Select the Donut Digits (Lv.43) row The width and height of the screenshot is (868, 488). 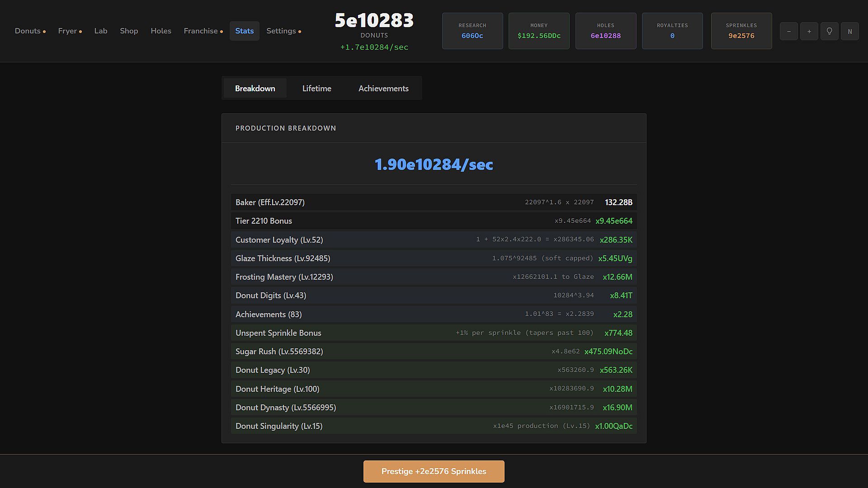(434, 296)
